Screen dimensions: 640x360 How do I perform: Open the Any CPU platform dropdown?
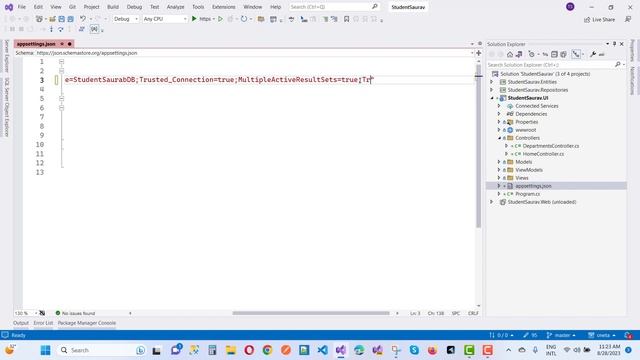(165, 19)
